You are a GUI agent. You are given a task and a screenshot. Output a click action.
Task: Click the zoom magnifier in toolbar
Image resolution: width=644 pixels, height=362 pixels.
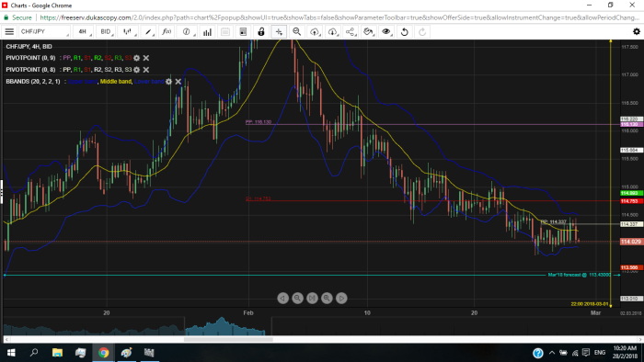coord(296,31)
